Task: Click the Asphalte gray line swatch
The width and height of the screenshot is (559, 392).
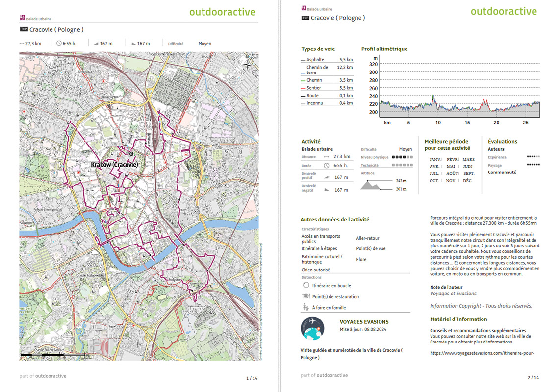Action: click(303, 60)
